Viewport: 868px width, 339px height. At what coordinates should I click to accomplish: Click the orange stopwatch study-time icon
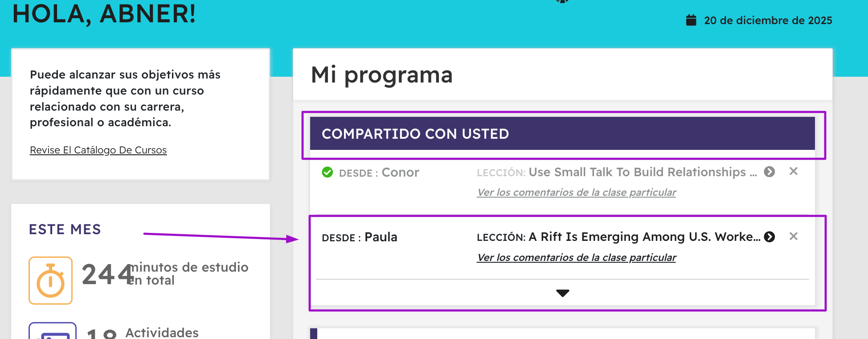pyautogui.click(x=51, y=281)
